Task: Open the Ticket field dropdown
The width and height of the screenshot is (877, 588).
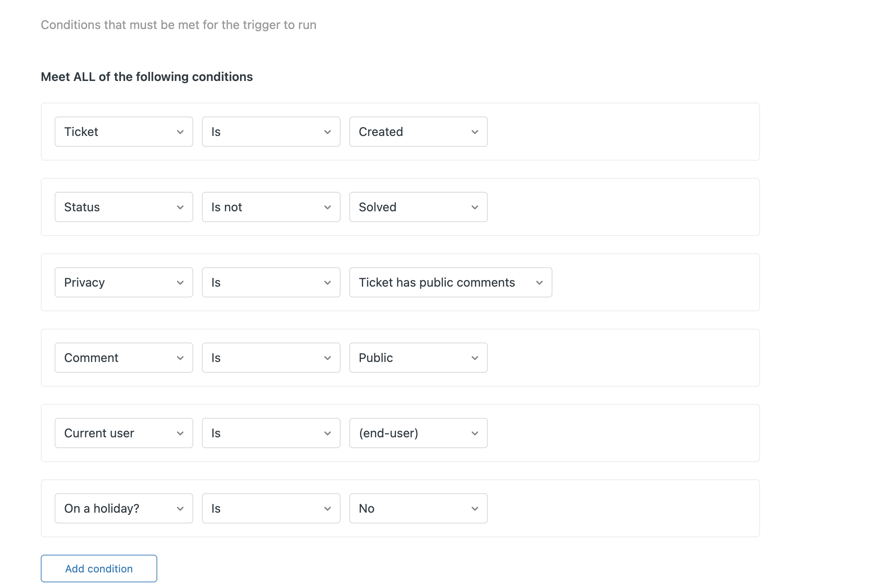Action: coord(123,132)
